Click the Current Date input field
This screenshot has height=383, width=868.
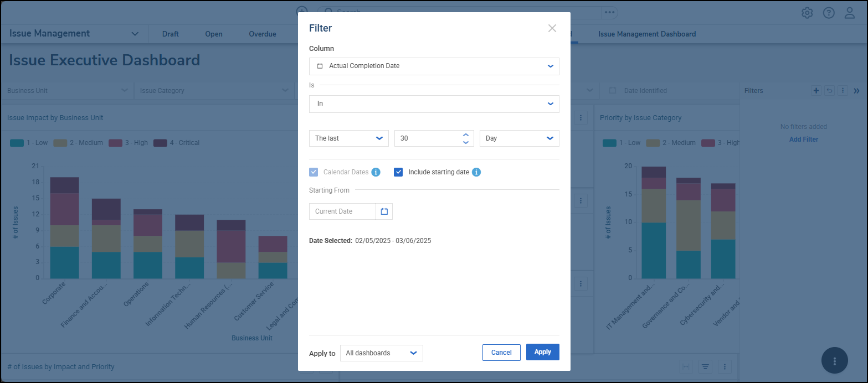tap(342, 211)
